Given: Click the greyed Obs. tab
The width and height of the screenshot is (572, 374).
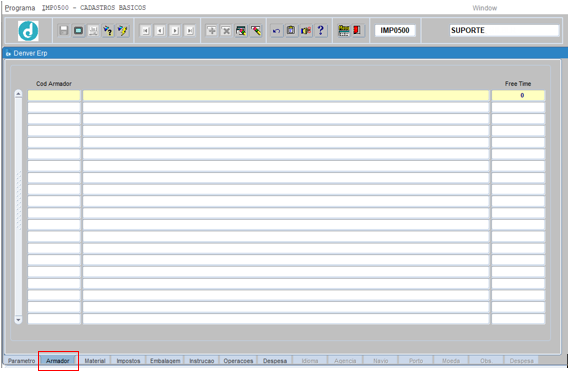Looking at the screenshot, I should pyautogui.click(x=486, y=361).
